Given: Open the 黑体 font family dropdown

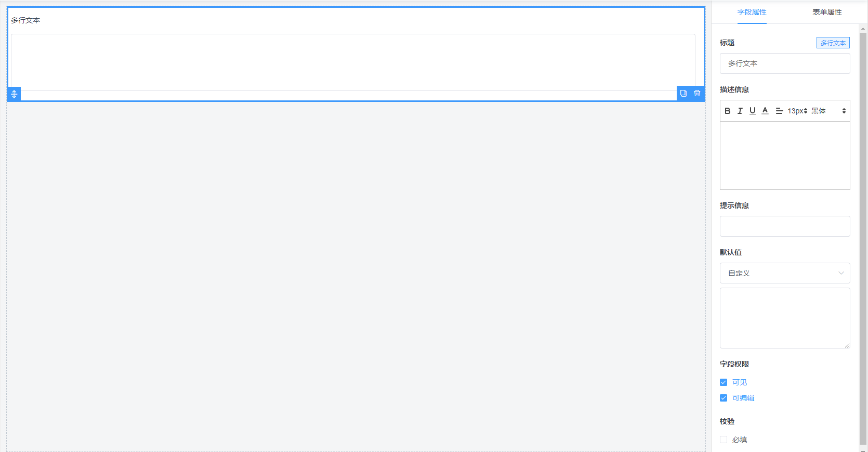Looking at the screenshot, I should coord(829,111).
